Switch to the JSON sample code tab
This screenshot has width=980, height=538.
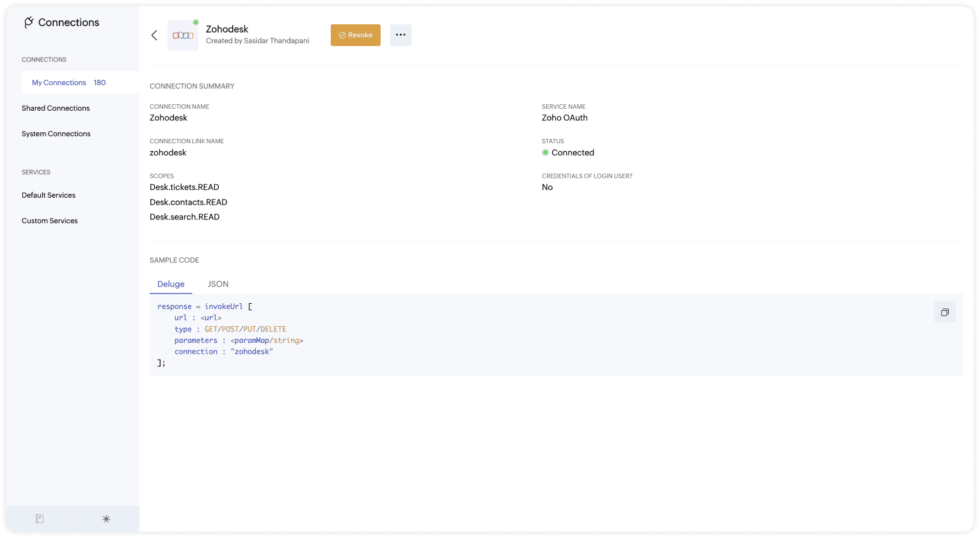coord(218,284)
